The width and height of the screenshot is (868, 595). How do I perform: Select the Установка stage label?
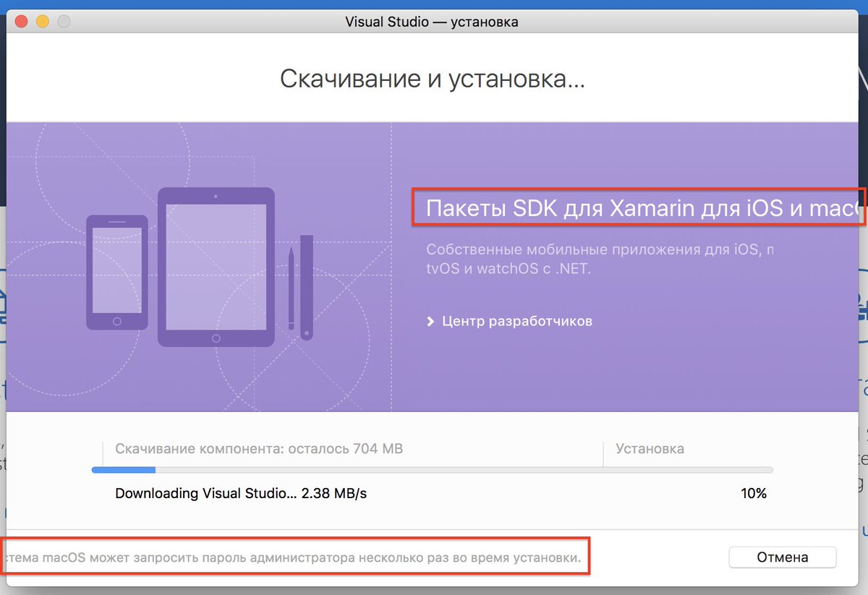pos(649,448)
